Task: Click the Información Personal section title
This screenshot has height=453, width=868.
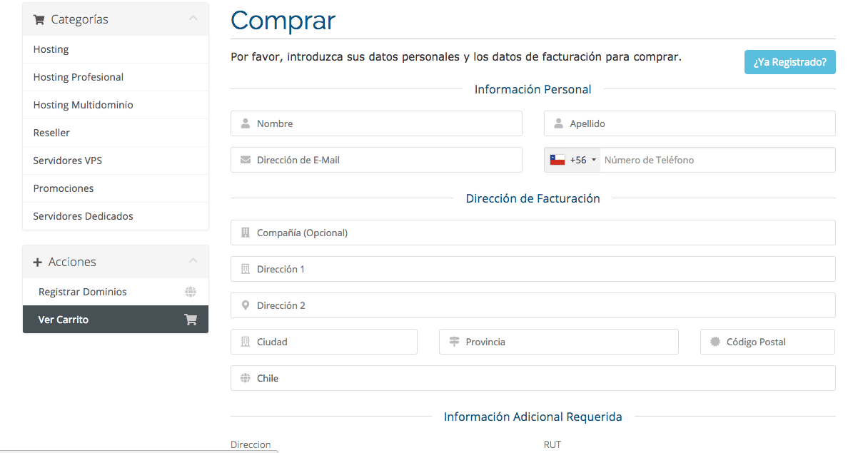Action: [533, 89]
